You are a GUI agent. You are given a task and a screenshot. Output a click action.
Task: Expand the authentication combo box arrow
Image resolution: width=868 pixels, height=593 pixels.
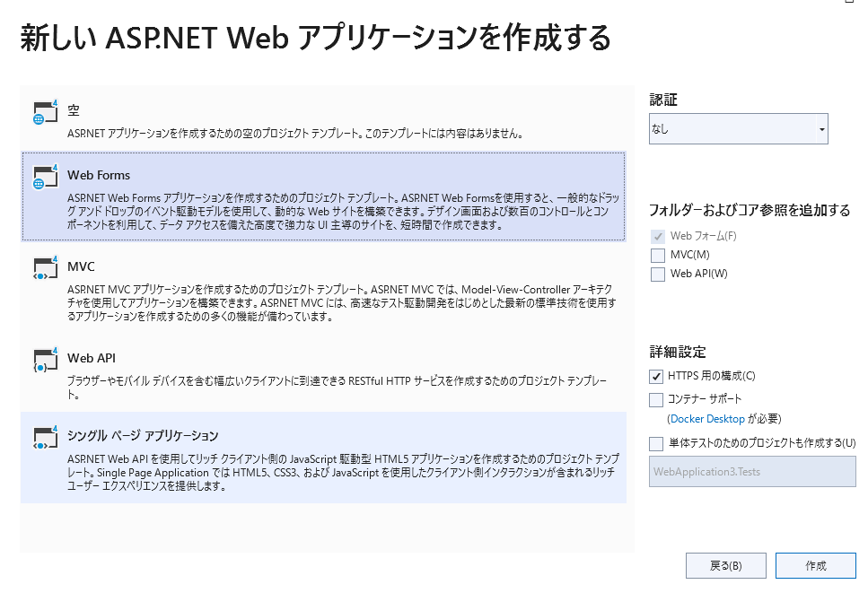click(820, 128)
